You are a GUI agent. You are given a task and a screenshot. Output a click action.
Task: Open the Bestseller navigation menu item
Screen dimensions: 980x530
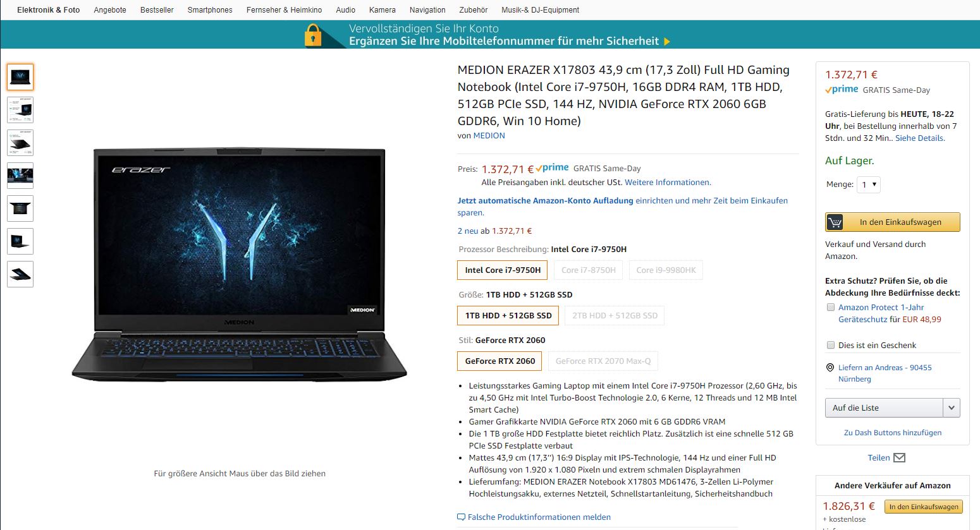tap(157, 10)
